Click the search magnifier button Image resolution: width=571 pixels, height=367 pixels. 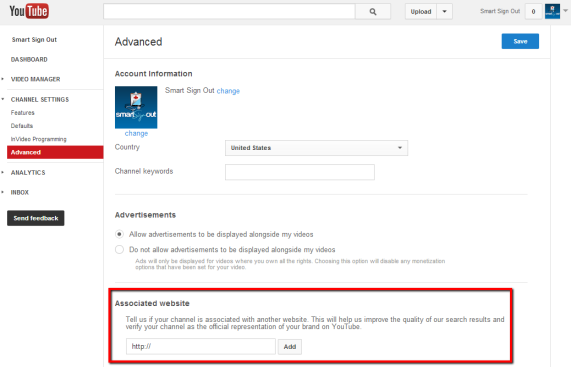(373, 12)
